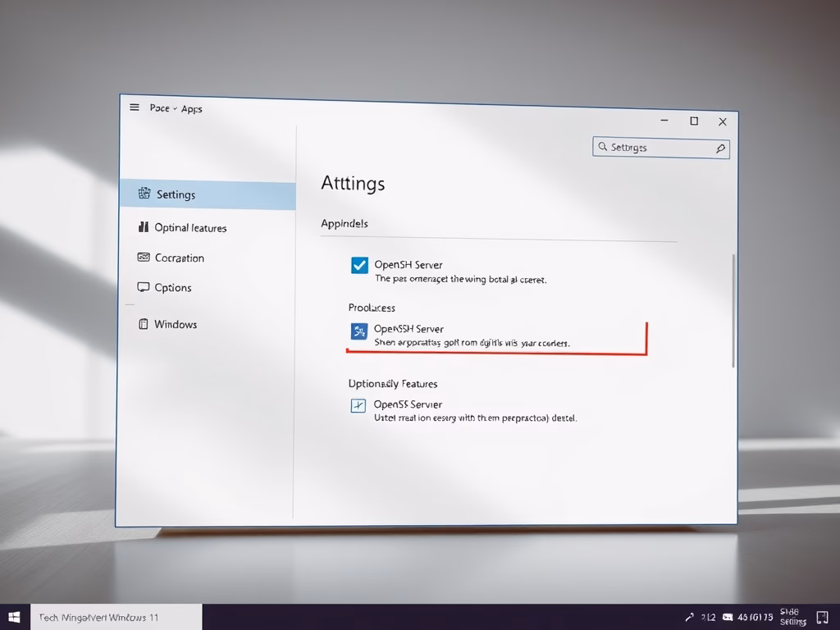Image resolution: width=840 pixels, height=630 pixels.
Task: Click the OpenSSH Server entry title
Action: (x=409, y=329)
